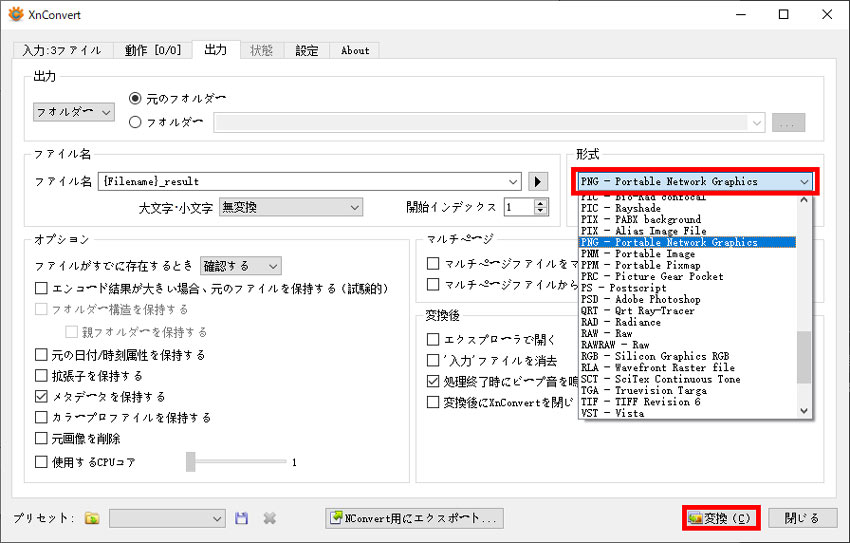Viewport: 850px width, 543px height.
Task: Enable エンコード結果が大きい場合 checkbox
Action: tap(41, 288)
